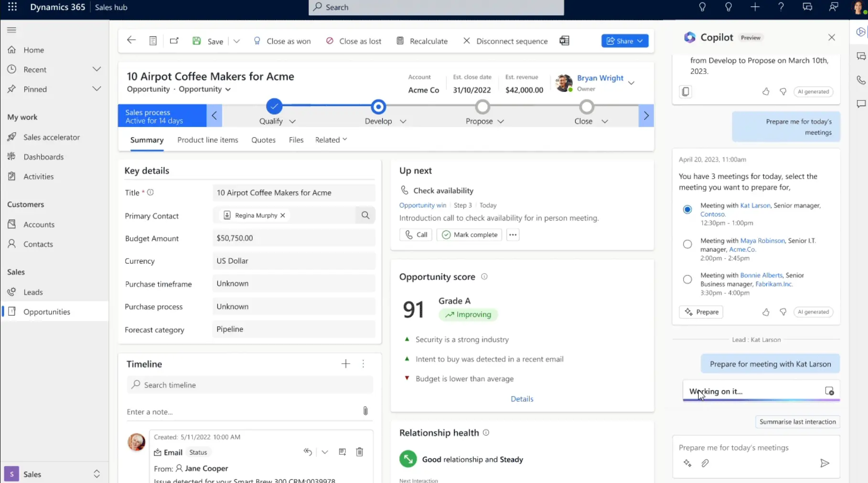Screen dimensions: 868x483
Task: Open owner Bryan Wright link
Action: pyautogui.click(x=600, y=78)
